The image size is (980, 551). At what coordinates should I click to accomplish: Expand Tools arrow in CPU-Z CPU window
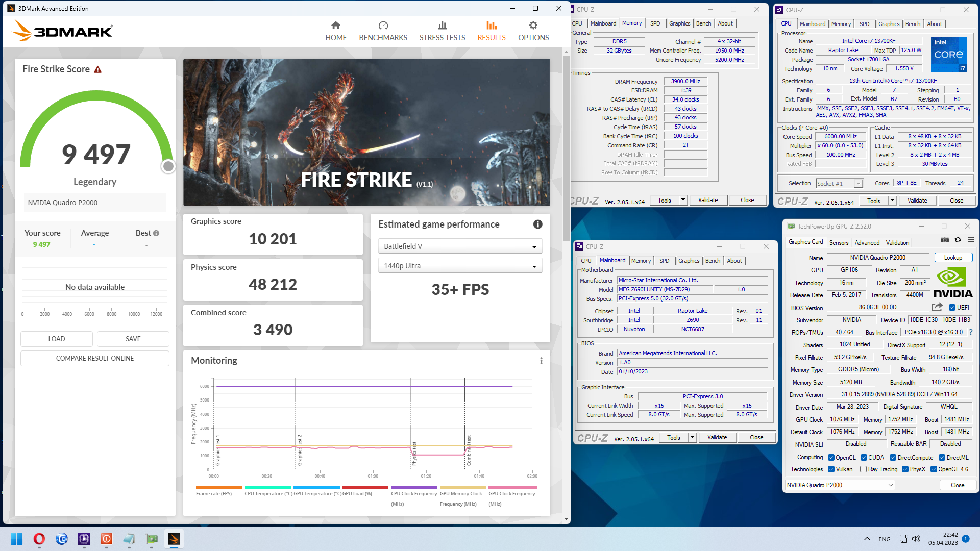(x=892, y=201)
